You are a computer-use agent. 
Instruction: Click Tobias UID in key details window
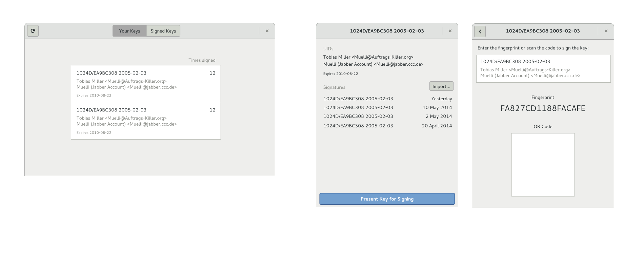pos(368,57)
